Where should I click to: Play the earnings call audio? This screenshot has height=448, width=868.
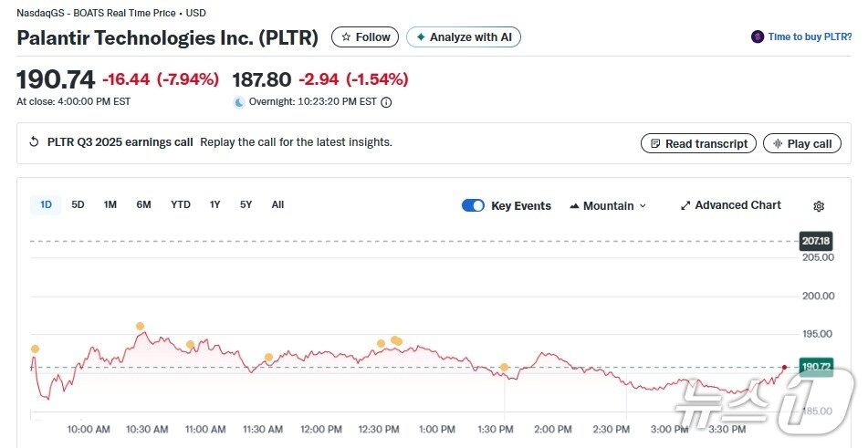point(802,143)
